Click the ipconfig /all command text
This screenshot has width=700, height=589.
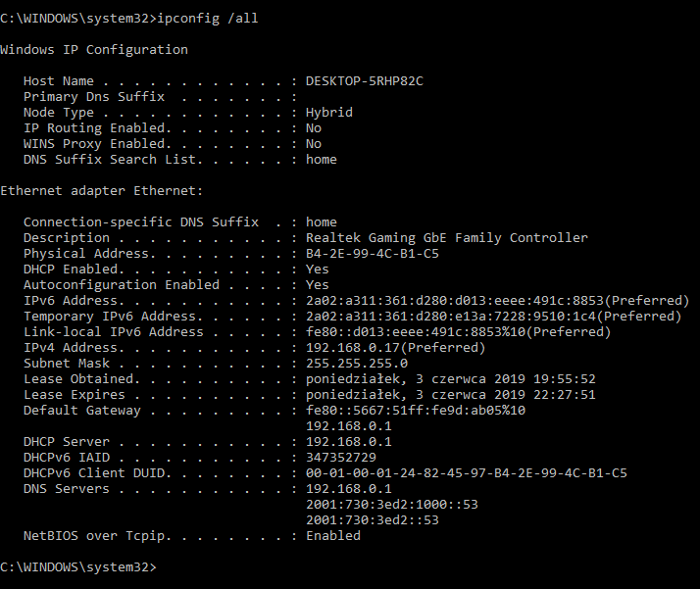click(x=208, y=19)
